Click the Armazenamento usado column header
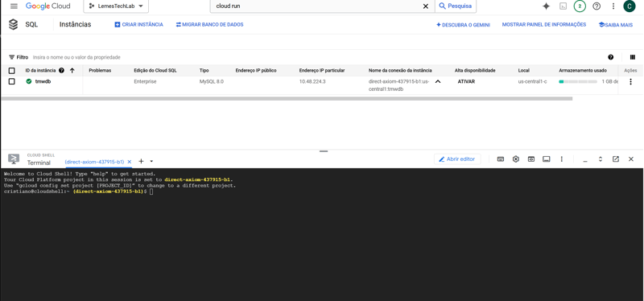 [582, 71]
